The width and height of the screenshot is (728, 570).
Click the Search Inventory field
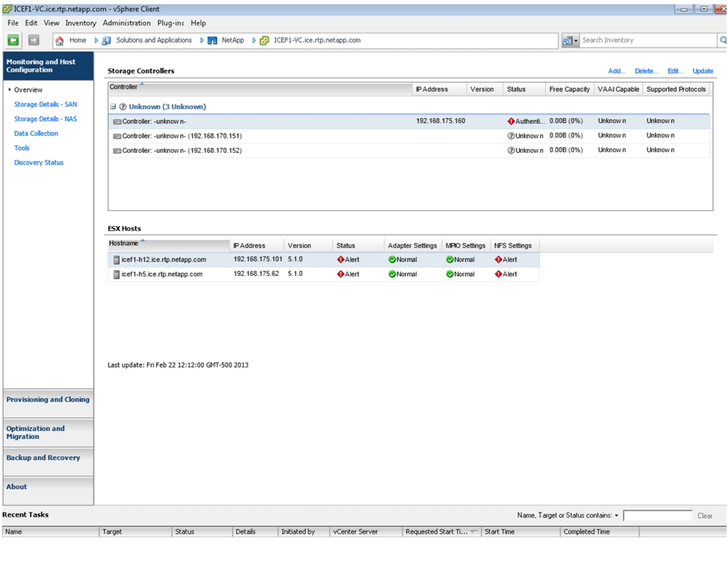[x=648, y=41]
